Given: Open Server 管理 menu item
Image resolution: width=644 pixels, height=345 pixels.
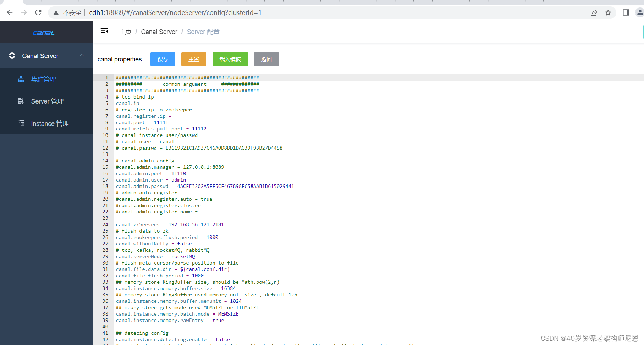Looking at the screenshot, I should tap(46, 101).
